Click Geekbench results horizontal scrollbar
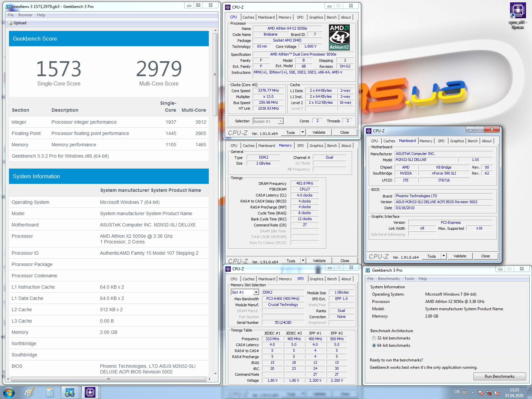Image resolution: width=532 pixels, height=399 pixels. tap(109, 379)
